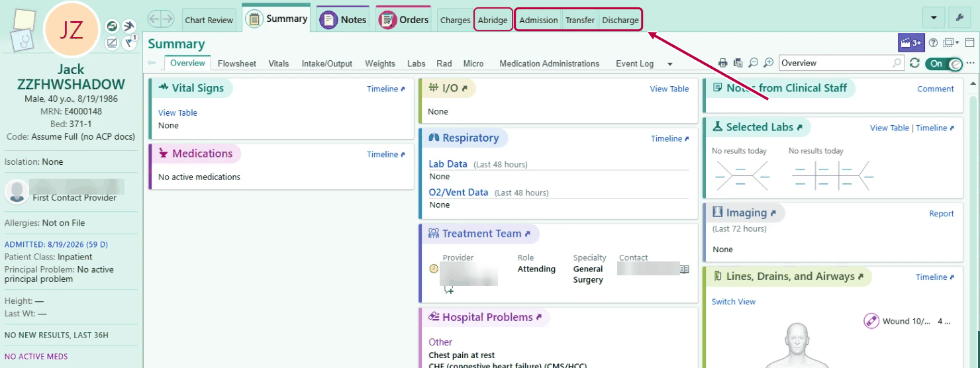Open the Transfer navigator tab
Viewport: 980px width, 368px height.
(580, 20)
